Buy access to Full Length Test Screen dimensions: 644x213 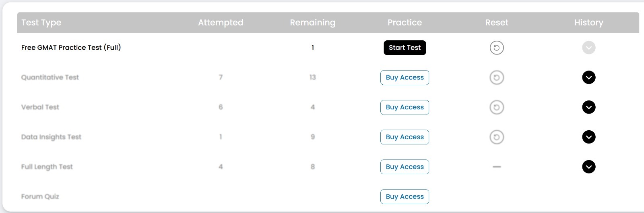tap(405, 167)
